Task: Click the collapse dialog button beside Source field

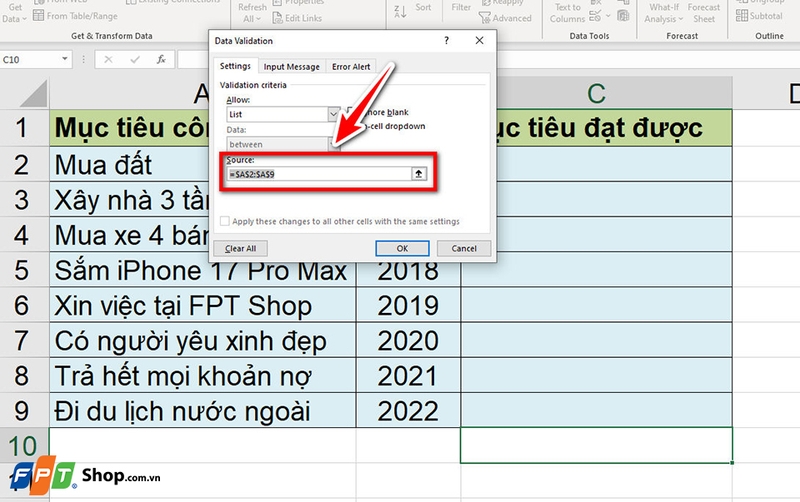Action: 418,174
